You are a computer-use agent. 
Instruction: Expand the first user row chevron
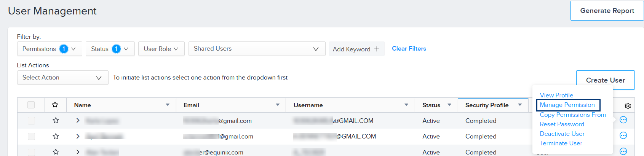(78, 120)
